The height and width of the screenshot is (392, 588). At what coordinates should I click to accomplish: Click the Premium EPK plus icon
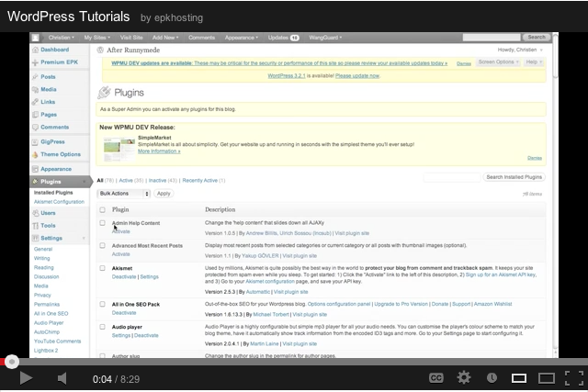click(35, 62)
